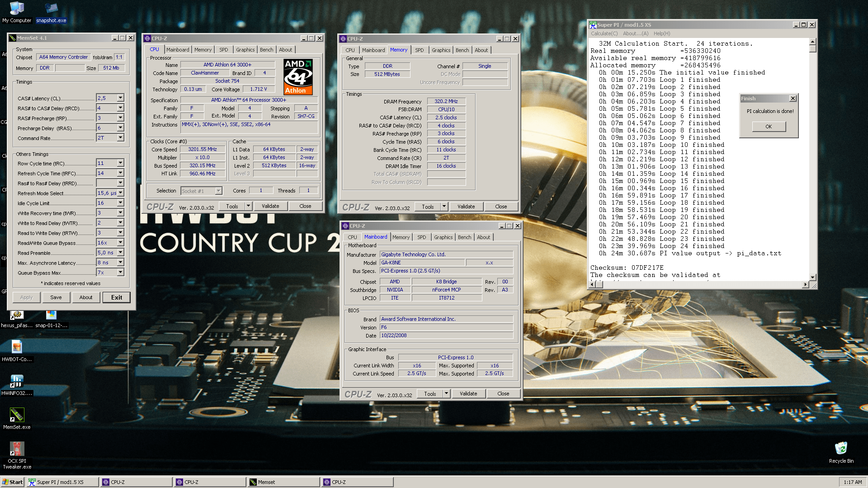The width and height of the screenshot is (868, 488).
Task: Click the motherboard Model field GA-K8NE
Action: tap(422, 263)
